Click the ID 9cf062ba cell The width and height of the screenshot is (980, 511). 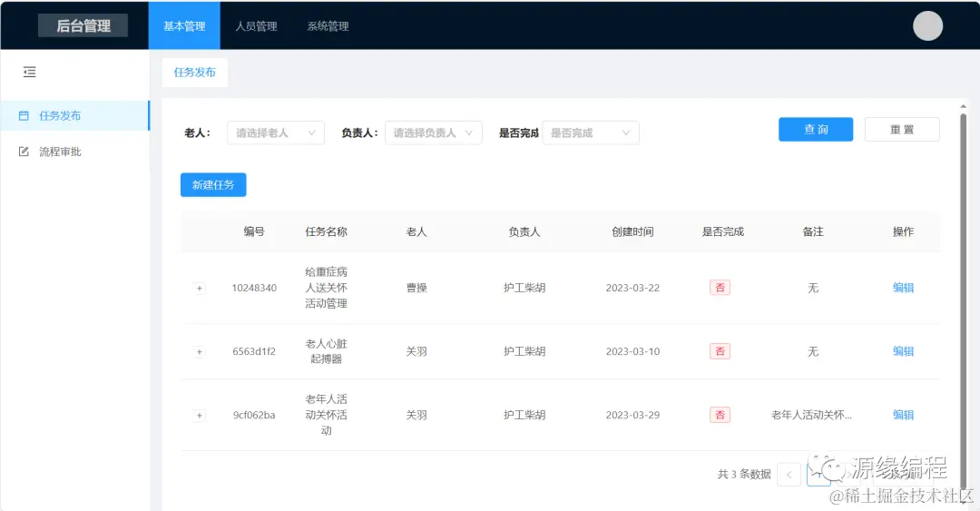[254, 415]
